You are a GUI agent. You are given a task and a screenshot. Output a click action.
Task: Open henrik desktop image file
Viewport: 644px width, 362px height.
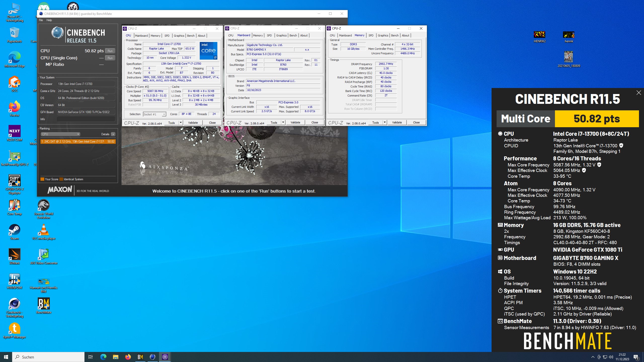569,37
